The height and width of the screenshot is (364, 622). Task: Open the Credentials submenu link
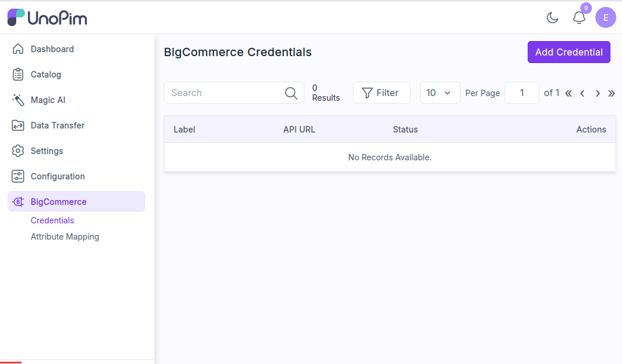pyautogui.click(x=52, y=220)
